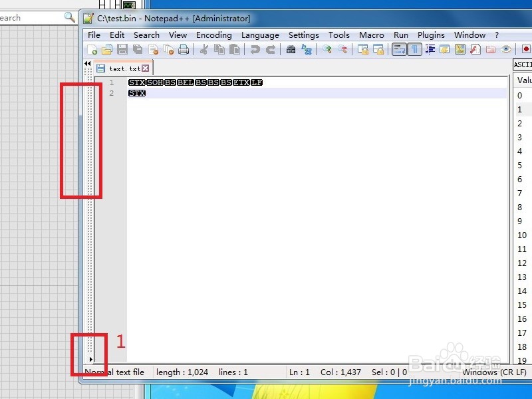This screenshot has width=532, height=399.
Task: Click the magnifier search icon in left window
Action: tap(70, 17)
